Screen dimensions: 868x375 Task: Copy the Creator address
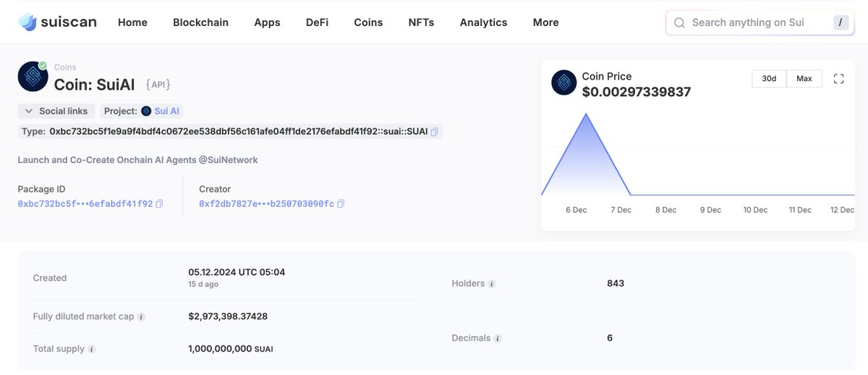pos(341,204)
